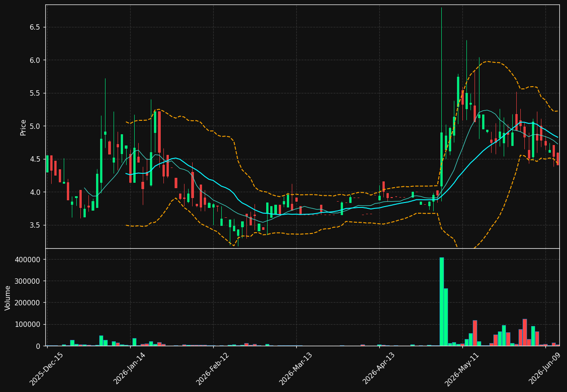The image size is (567, 392).
Task: Click the 2026-Mar-13 date label
Action: pos(296,369)
